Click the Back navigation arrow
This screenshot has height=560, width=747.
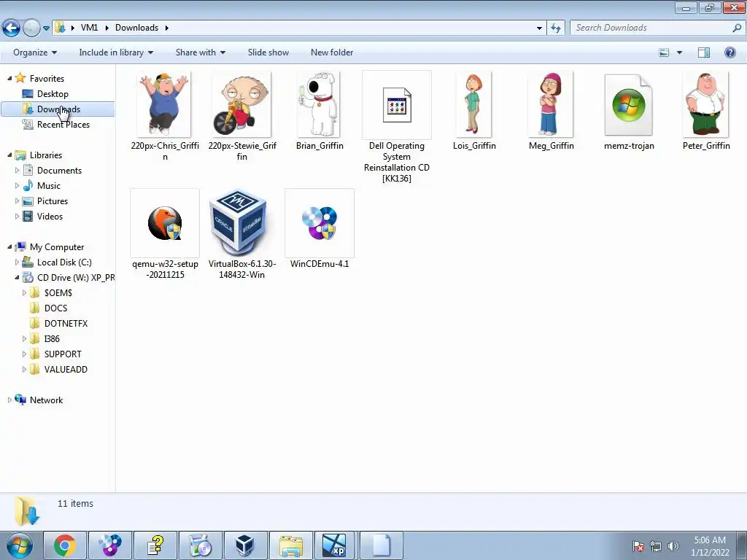(x=11, y=28)
